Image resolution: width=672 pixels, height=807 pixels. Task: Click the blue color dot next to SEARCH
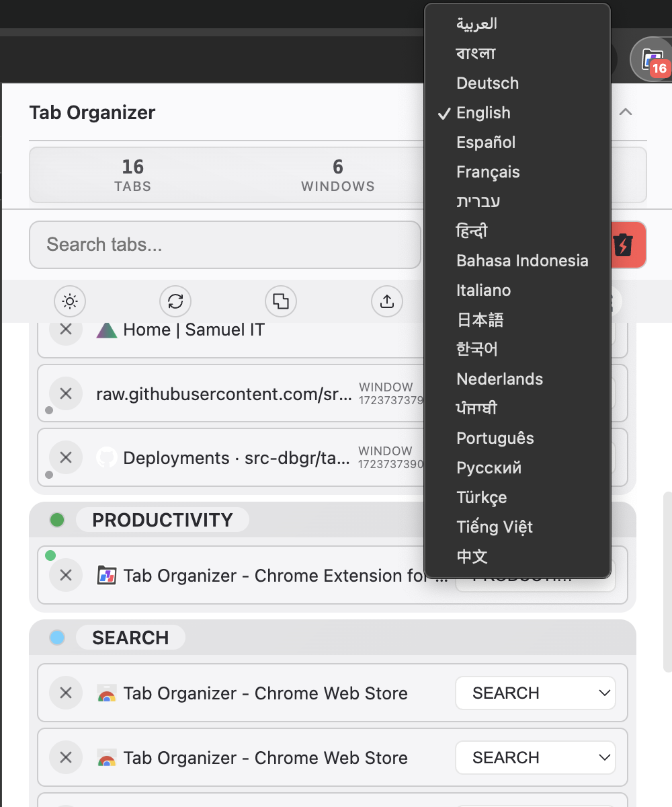tap(57, 637)
